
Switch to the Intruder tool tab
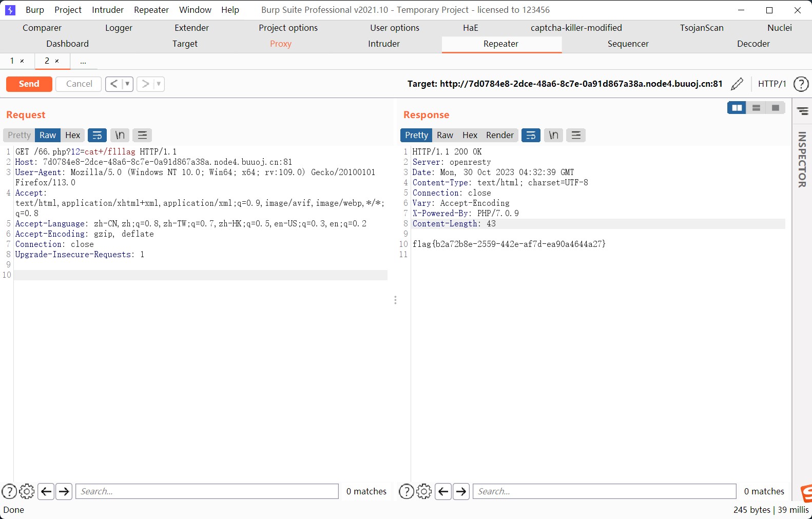[384, 44]
